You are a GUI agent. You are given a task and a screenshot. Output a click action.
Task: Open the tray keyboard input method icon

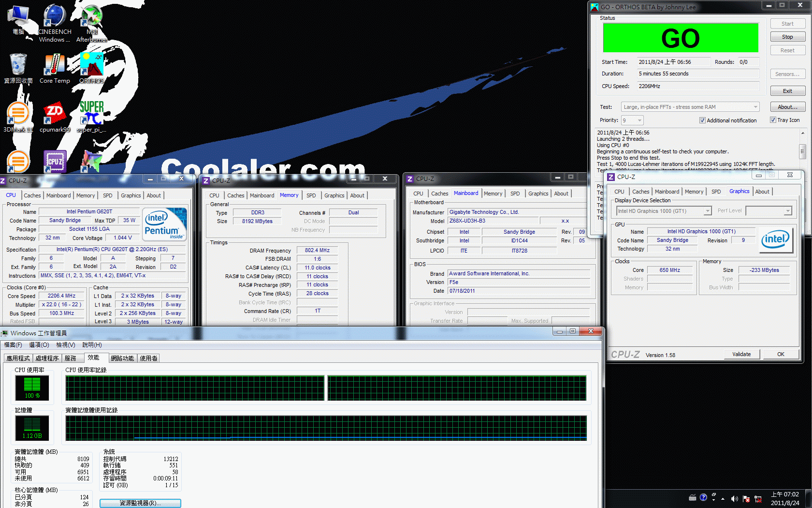[x=692, y=497]
